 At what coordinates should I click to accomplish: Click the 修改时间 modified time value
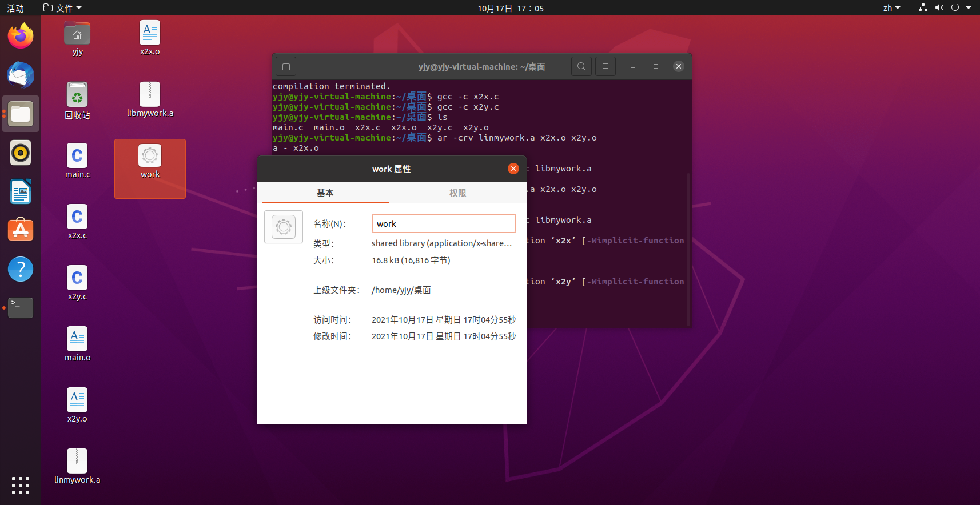pos(444,336)
